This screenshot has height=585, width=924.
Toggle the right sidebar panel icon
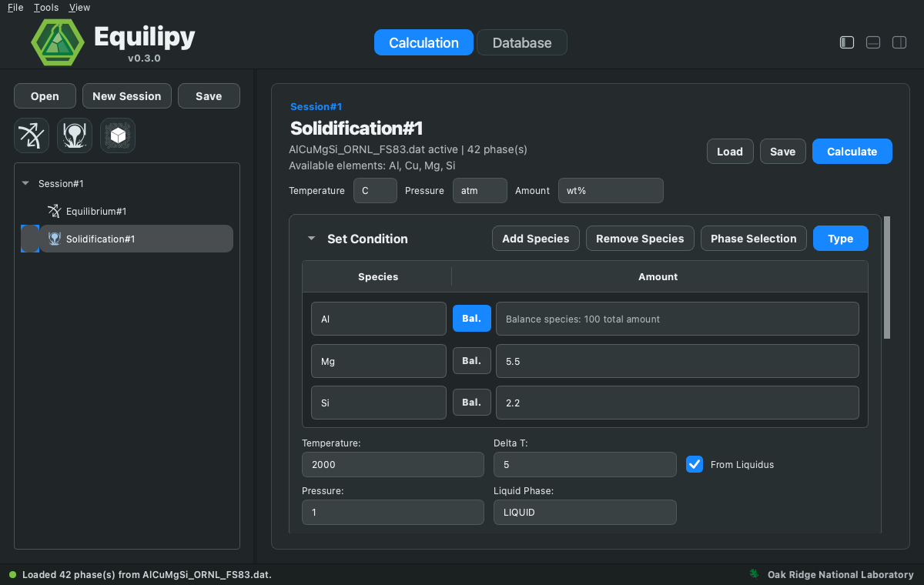899,42
